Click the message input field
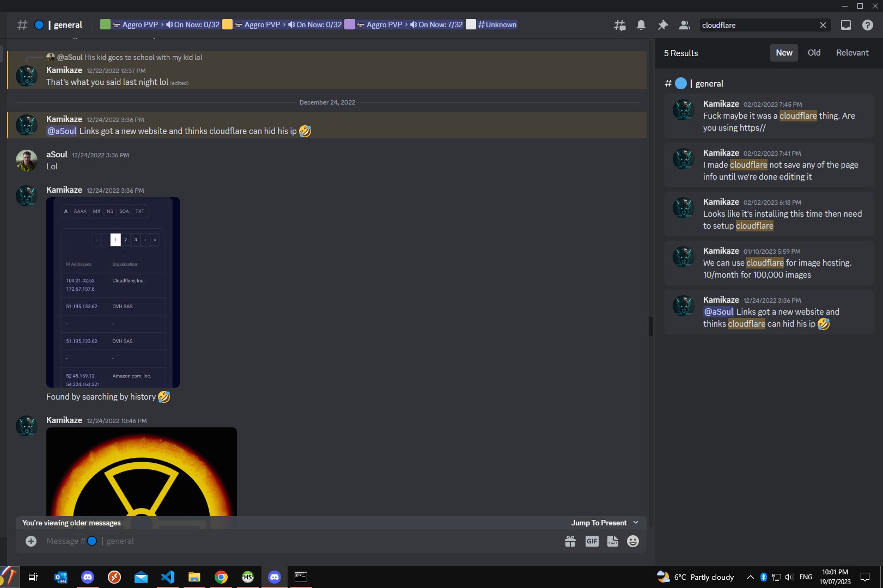This screenshot has height=588, width=883. (x=301, y=541)
